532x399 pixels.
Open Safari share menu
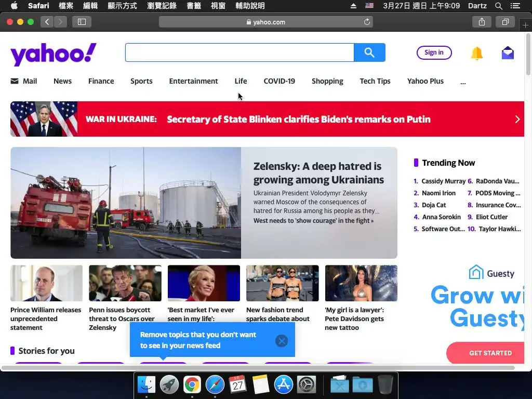pos(482,22)
